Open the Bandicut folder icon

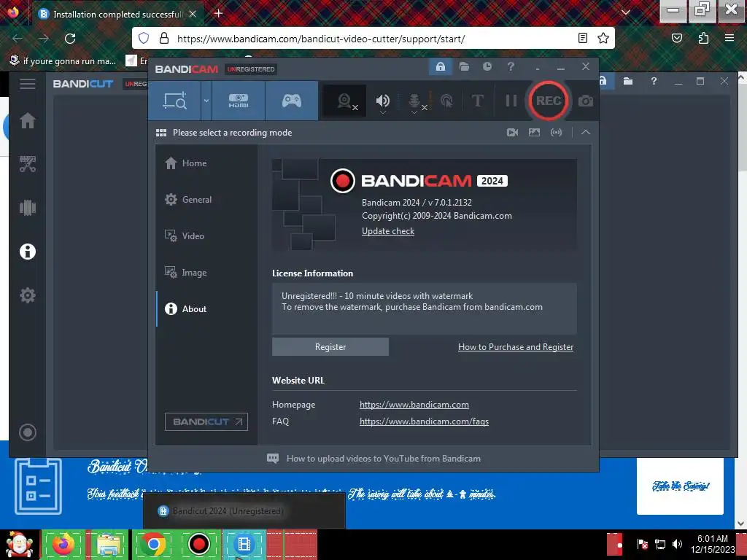[628, 82]
